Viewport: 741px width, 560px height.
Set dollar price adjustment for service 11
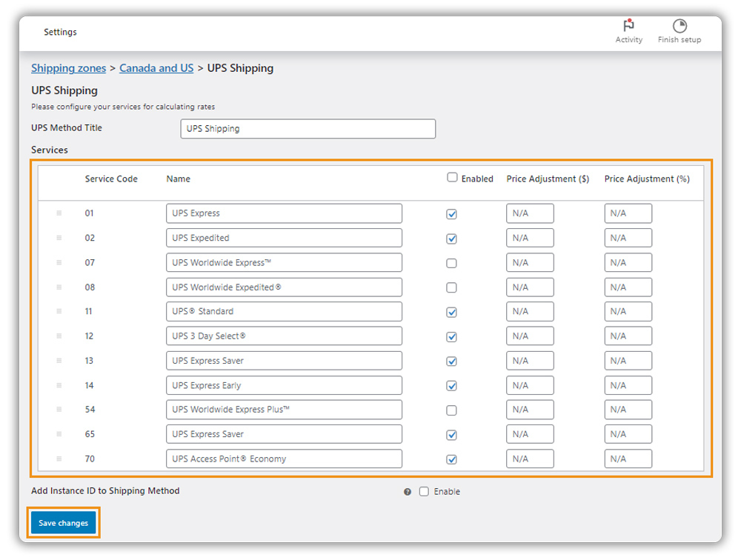[530, 311]
